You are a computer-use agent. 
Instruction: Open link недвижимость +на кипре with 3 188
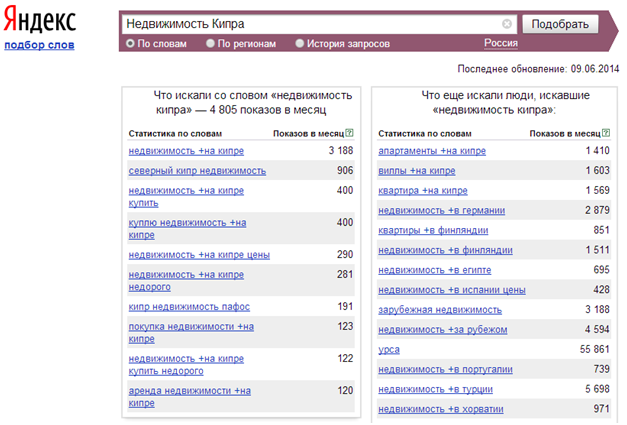186,151
